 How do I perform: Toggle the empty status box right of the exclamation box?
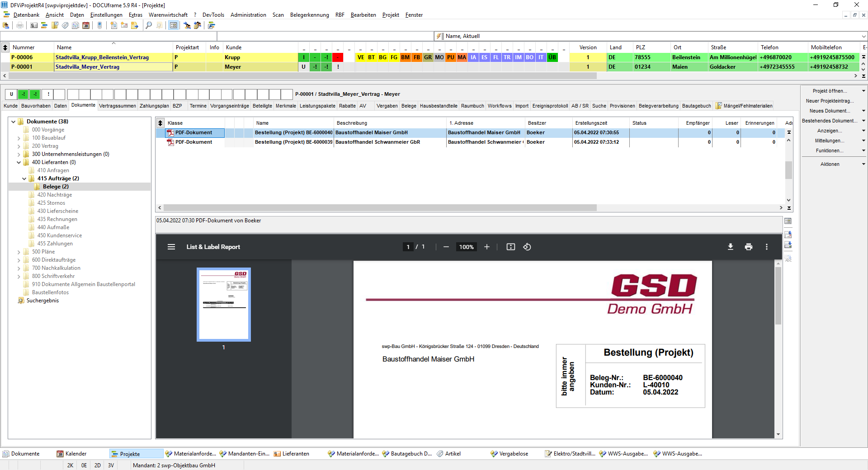pos(60,94)
